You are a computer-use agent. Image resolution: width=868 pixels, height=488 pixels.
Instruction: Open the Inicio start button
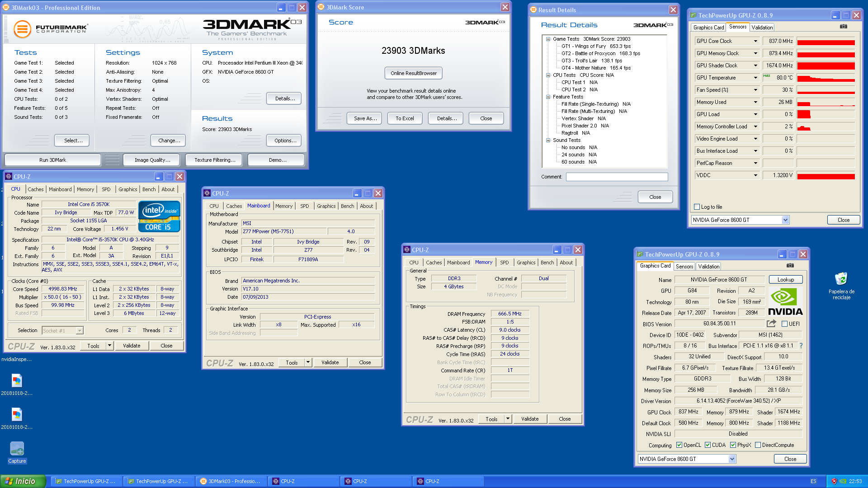(23, 481)
